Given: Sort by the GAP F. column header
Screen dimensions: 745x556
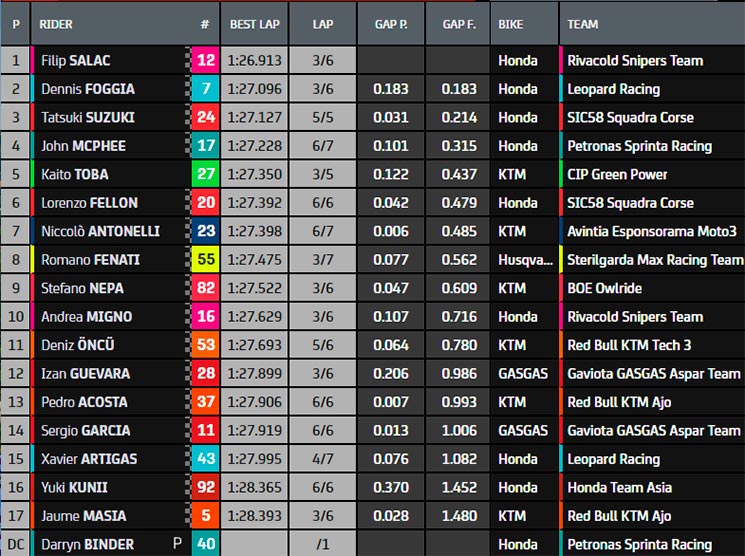Looking at the screenshot, I should 458,24.
